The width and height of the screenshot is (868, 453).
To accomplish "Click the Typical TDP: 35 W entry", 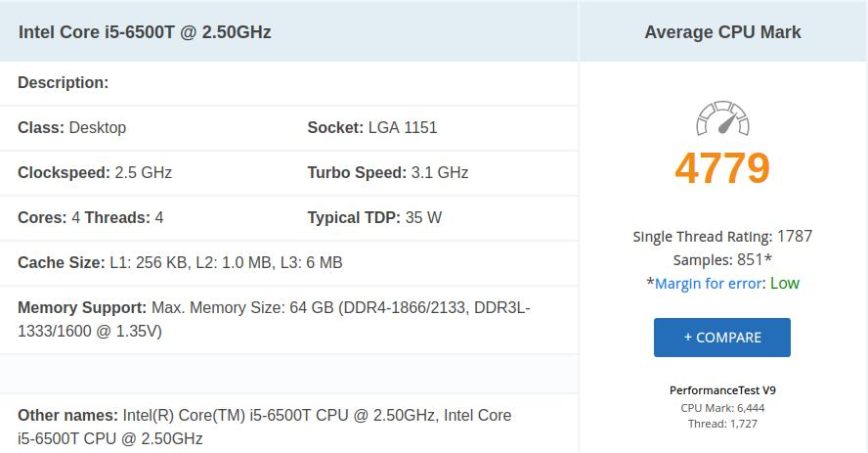I will 374,217.
